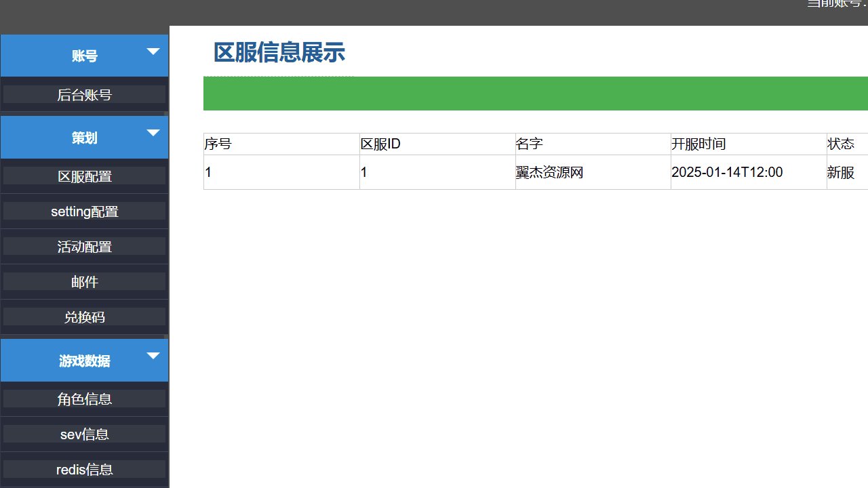This screenshot has height=488, width=868.
Task: Click the 序号 column header
Action: pos(217,144)
